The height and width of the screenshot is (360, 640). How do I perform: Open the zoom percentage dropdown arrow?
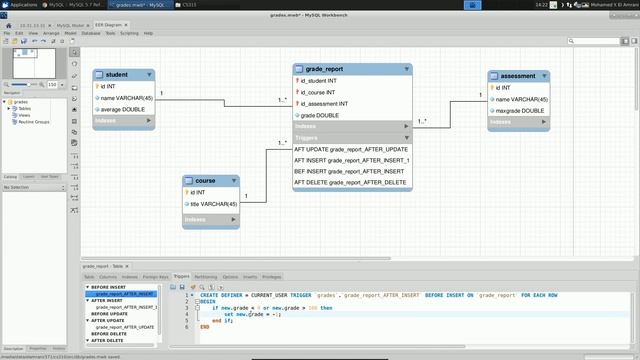[x=62, y=84]
